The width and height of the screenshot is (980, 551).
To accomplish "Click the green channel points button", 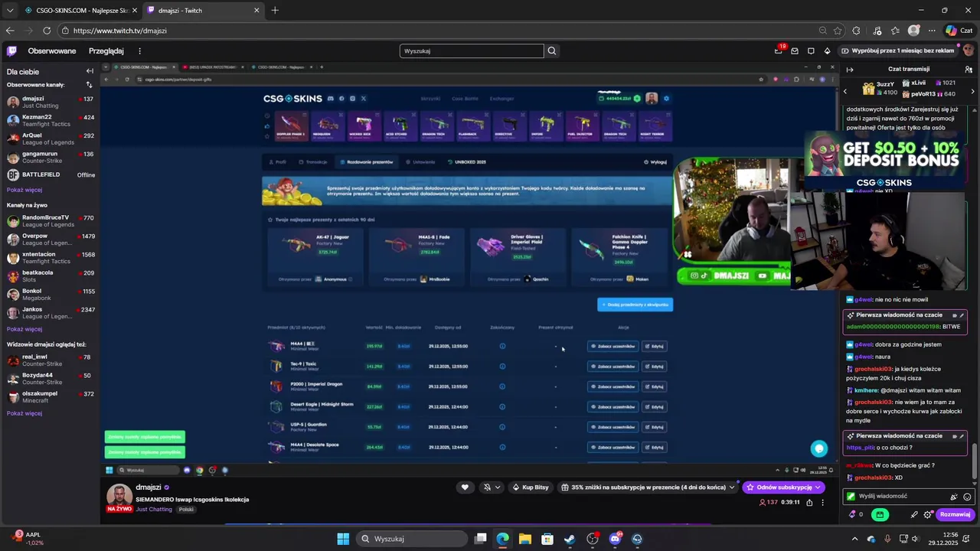I will click(x=880, y=515).
